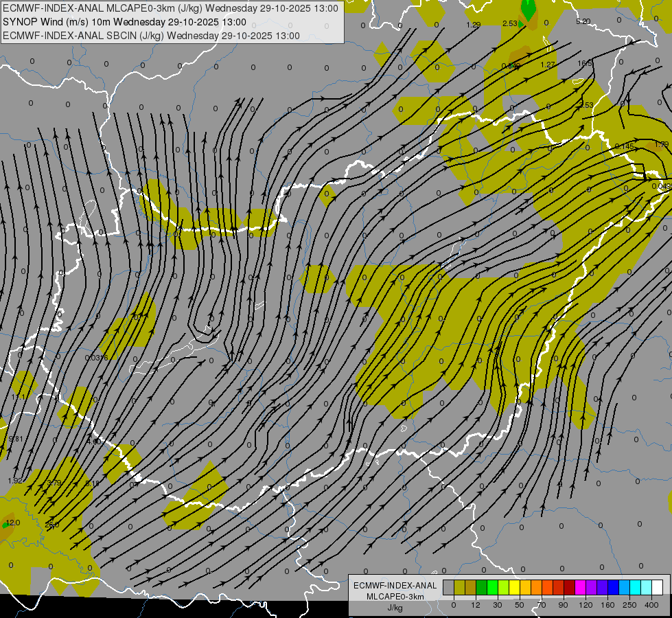Click the SBCIN title line
This screenshot has height=618, width=672.
pyautogui.click(x=151, y=36)
